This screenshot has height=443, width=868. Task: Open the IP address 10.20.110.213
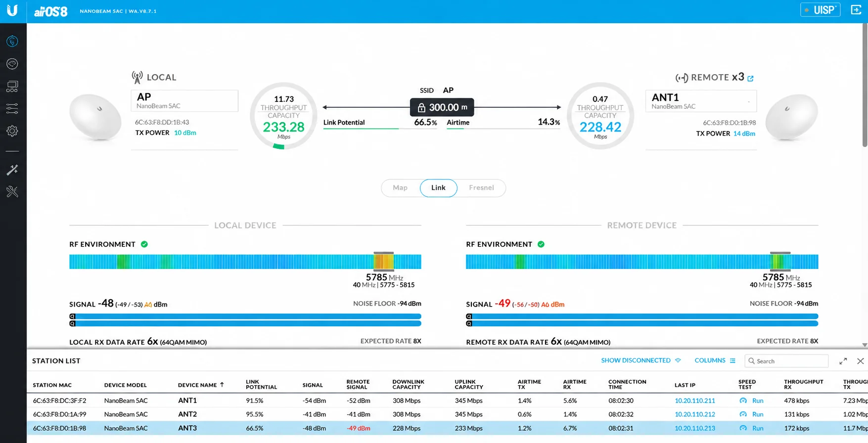(695, 428)
